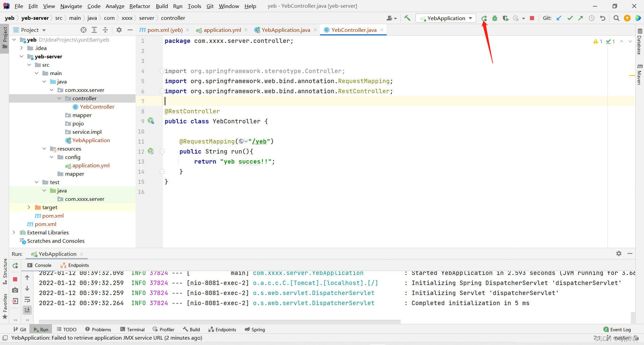Open the Profiler tool window

(x=163, y=329)
